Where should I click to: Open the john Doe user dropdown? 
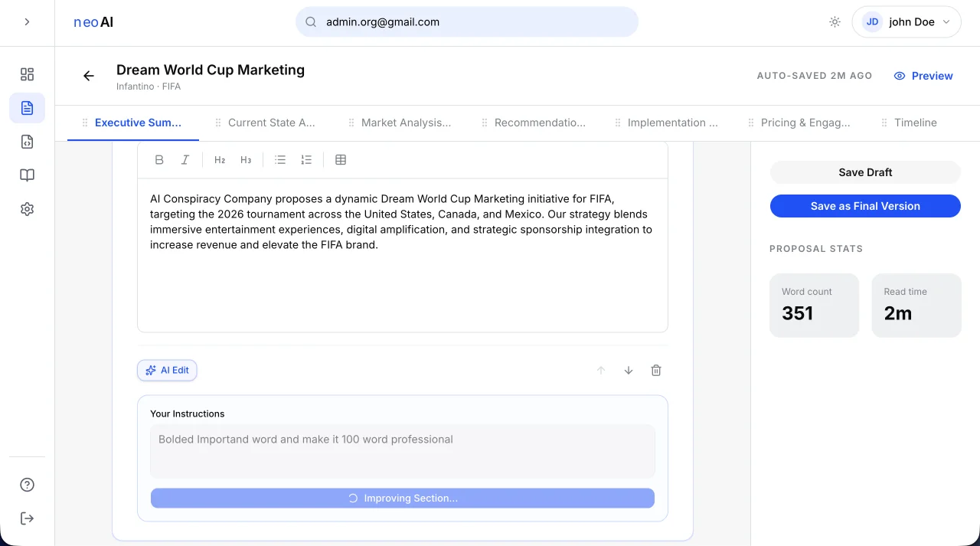coord(906,22)
